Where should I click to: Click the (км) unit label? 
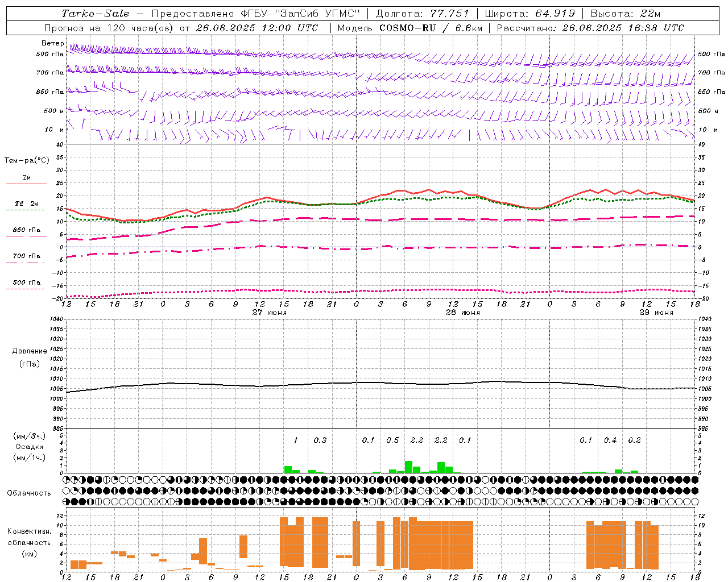[29, 554]
